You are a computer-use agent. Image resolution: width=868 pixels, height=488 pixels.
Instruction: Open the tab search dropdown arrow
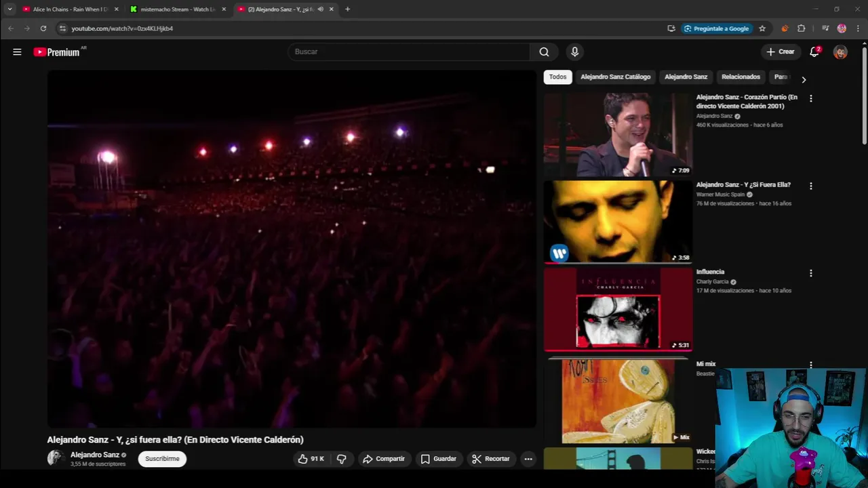point(9,9)
